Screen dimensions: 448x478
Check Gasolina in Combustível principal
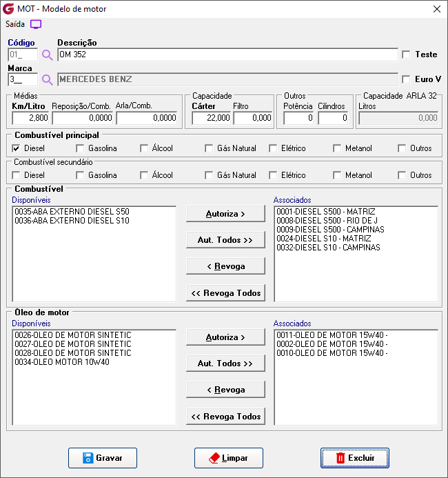point(80,148)
